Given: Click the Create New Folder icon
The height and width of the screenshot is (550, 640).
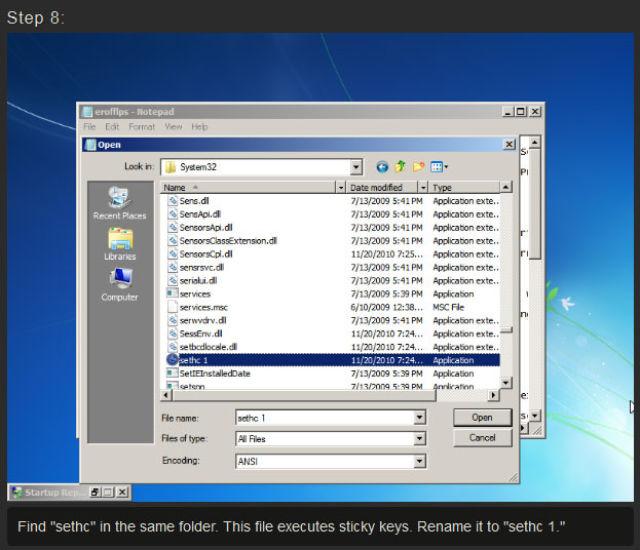Looking at the screenshot, I should [418, 167].
